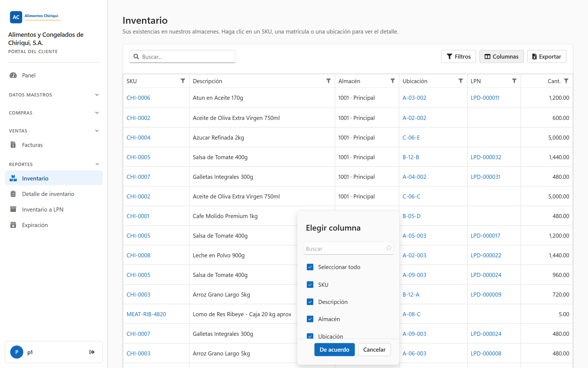588x368 pixels.
Task: Click the LPN column filter icon
Action: (514, 81)
